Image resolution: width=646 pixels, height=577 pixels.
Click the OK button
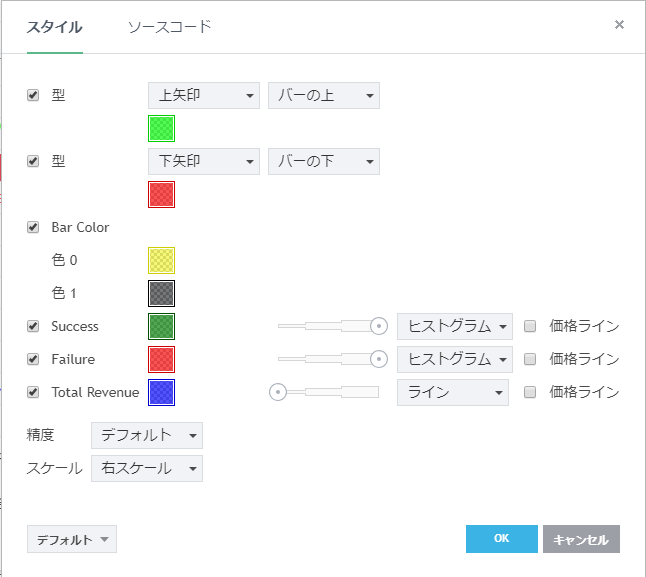click(x=501, y=539)
